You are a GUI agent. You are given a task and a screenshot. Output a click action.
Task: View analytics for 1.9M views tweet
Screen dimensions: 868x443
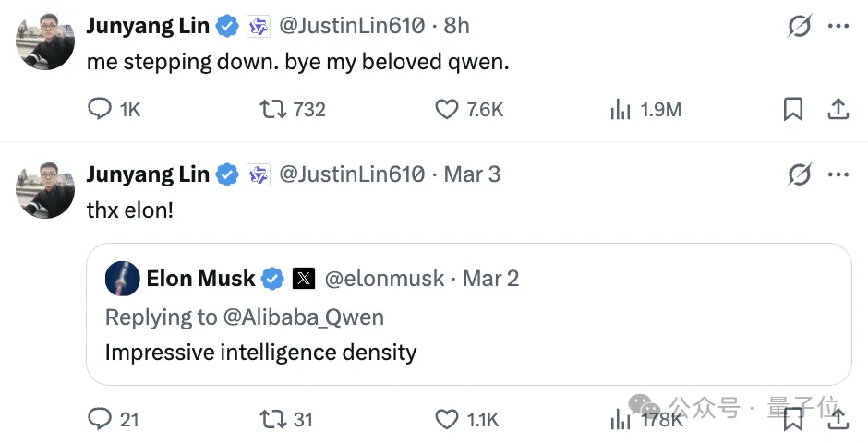pyautogui.click(x=620, y=110)
